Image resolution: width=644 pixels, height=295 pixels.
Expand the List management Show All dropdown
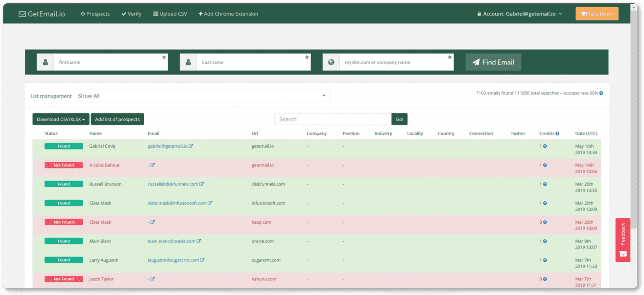point(202,96)
